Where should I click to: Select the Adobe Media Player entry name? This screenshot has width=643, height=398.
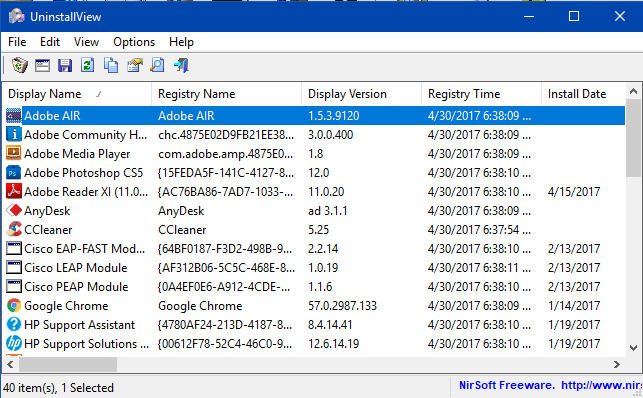tap(77, 154)
